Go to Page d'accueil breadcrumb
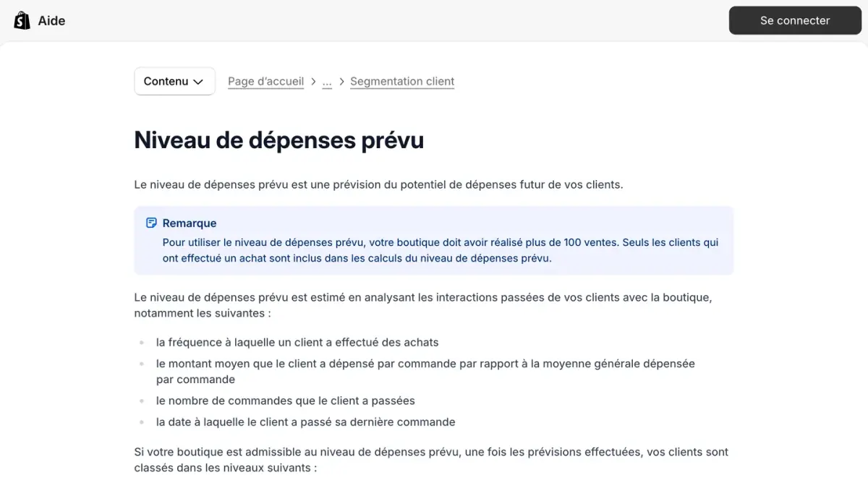This screenshot has height=488, width=868. 265,81
